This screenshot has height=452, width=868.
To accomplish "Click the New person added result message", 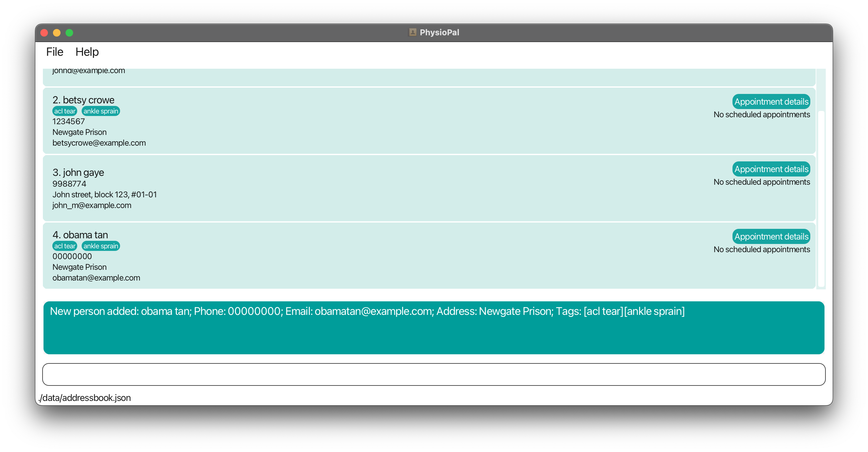I will click(x=367, y=311).
